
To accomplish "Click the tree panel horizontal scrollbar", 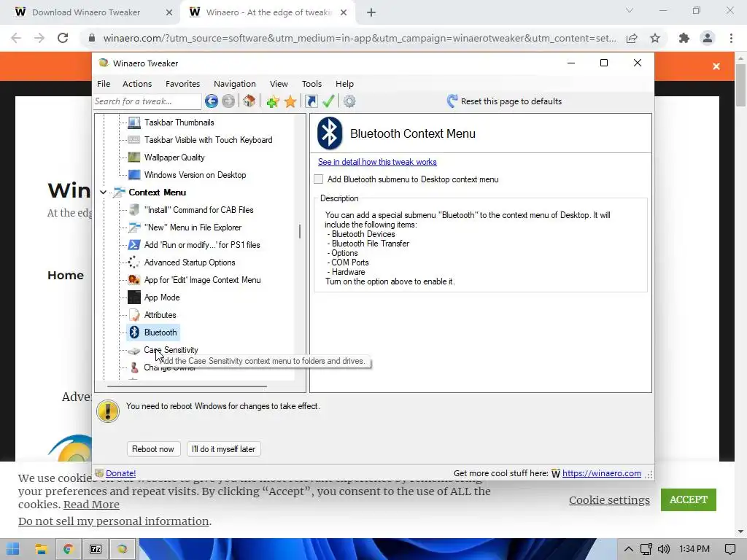I will pos(187,386).
